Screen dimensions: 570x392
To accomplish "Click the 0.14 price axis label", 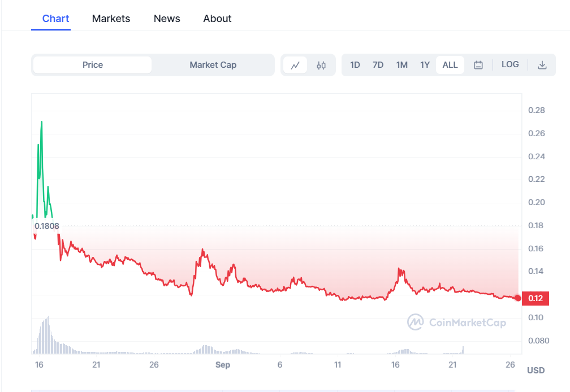I will click(536, 271).
